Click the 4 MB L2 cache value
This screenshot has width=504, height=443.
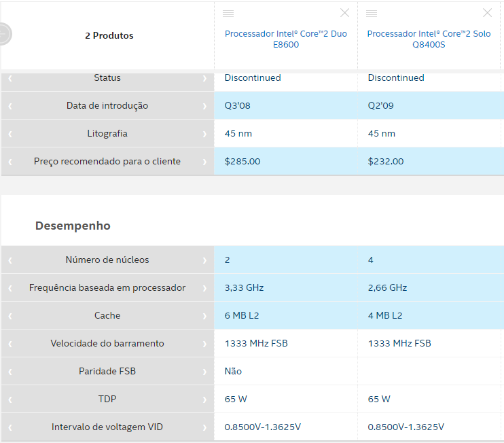pos(385,315)
